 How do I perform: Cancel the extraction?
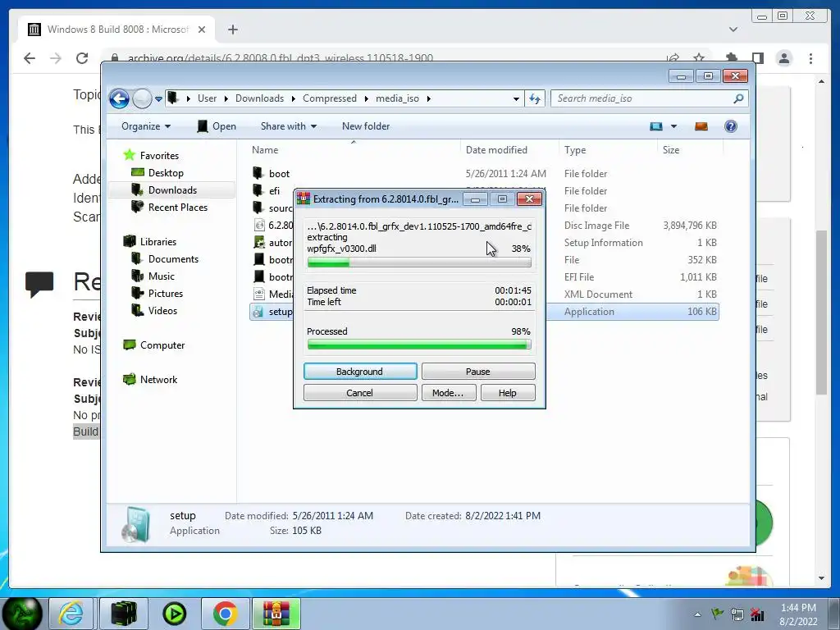360,393
